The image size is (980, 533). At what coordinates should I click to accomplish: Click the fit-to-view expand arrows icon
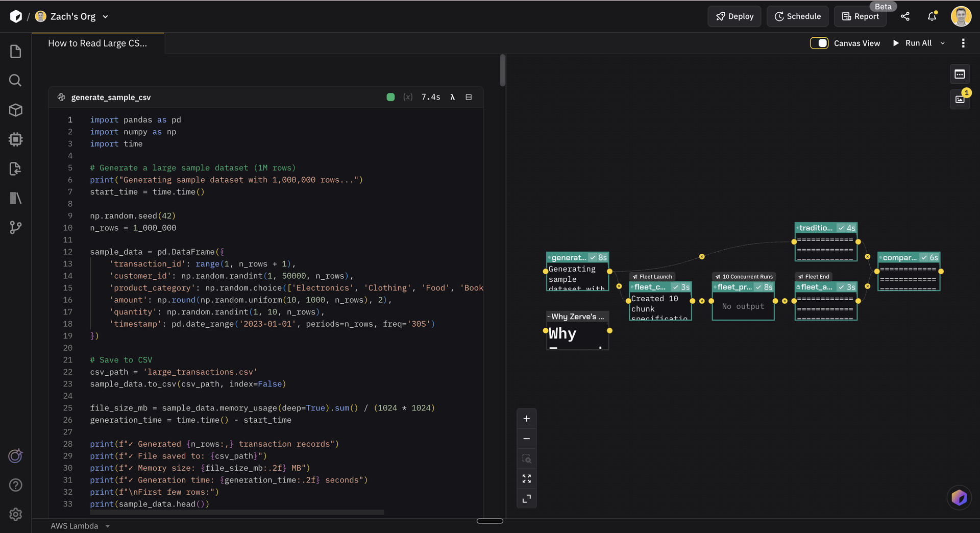tap(526, 478)
